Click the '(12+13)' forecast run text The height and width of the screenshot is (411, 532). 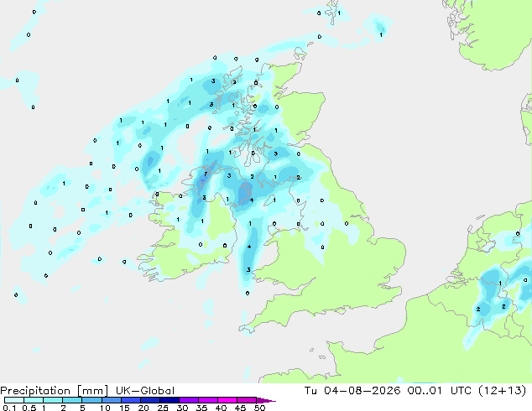502,391
